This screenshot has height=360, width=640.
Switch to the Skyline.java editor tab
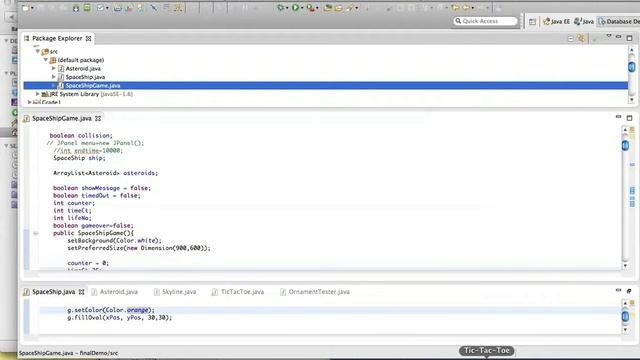[175, 292]
